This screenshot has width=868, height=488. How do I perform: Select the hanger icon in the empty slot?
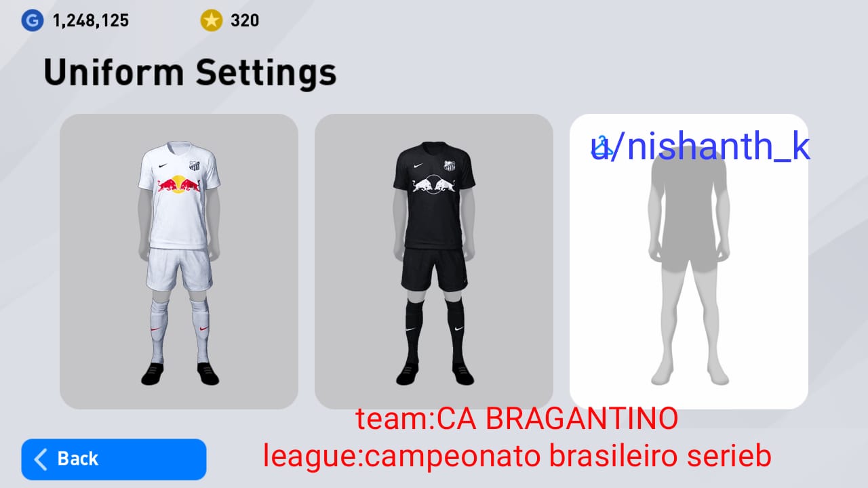point(601,148)
